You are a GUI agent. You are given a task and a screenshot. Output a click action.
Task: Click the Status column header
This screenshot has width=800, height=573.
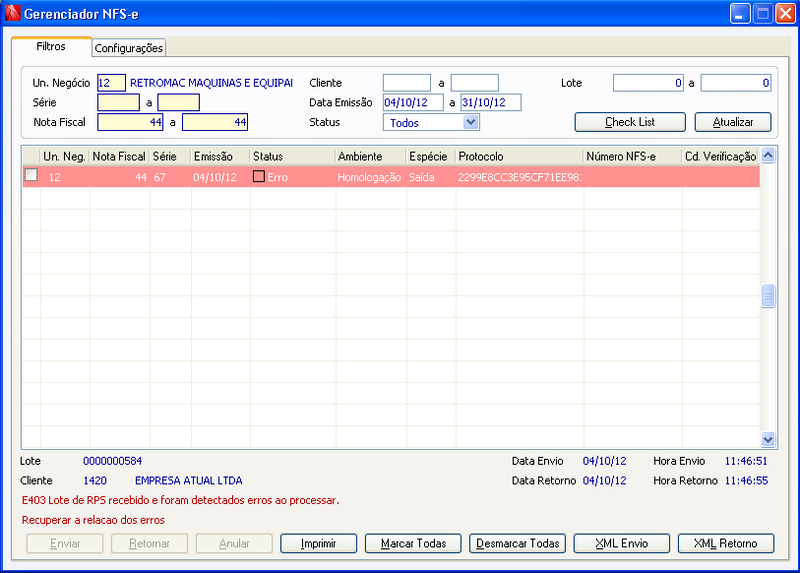point(293,157)
